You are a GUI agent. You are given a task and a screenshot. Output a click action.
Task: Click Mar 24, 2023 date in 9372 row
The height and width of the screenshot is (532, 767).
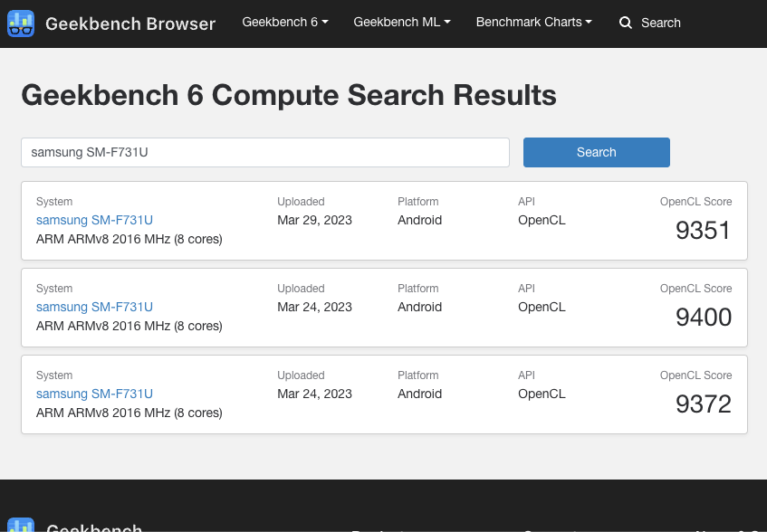point(314,394)
